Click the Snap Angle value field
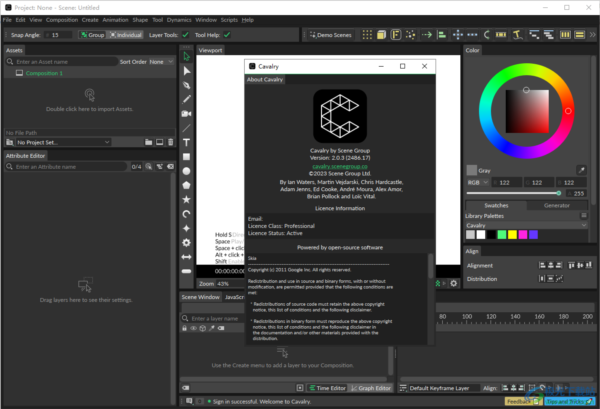 (59, 35)
